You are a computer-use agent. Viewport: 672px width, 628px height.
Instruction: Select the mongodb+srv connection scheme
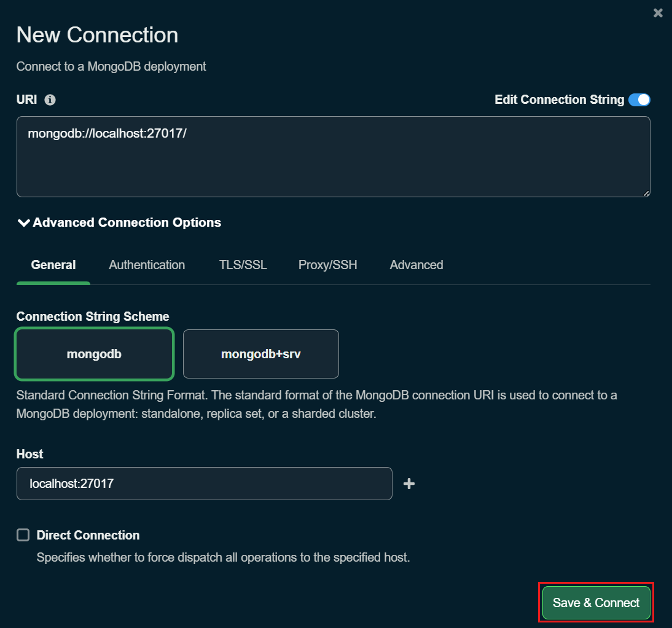pos(260,353)
